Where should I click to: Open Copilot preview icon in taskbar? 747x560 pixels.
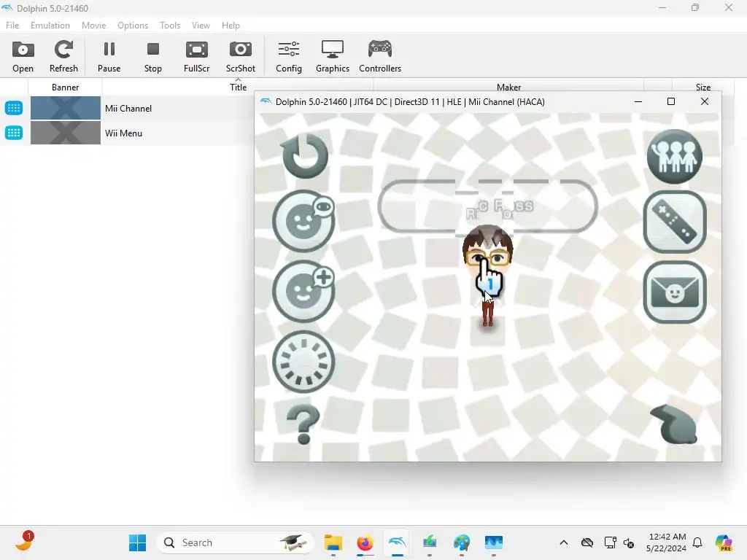724,542
